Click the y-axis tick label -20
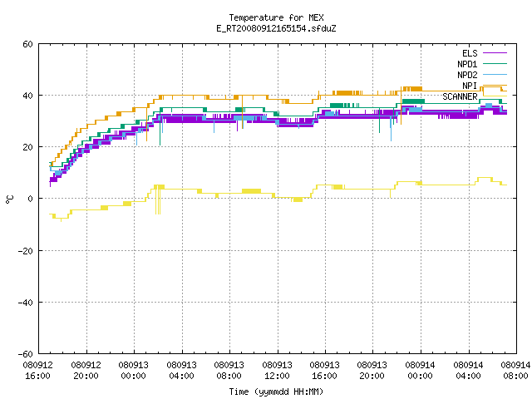Viewport: 532px width, 399px height. 26,251
